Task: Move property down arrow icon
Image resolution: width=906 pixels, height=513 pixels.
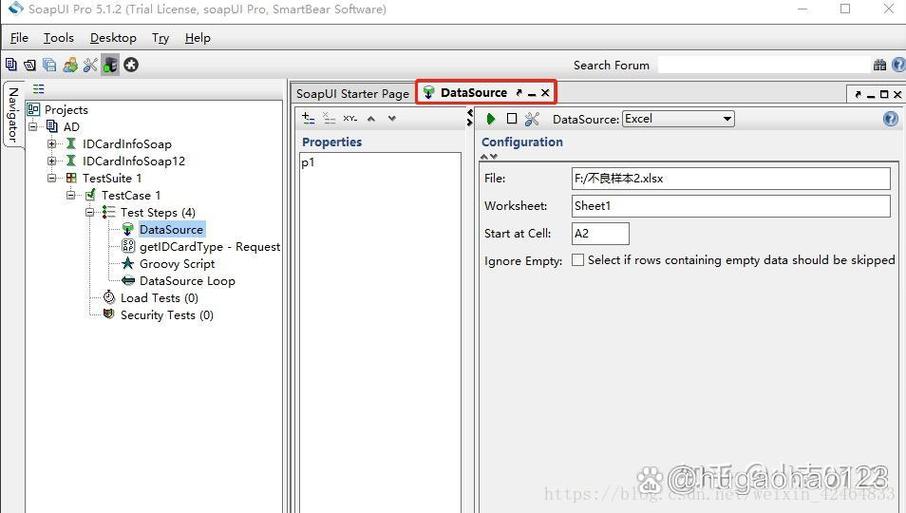Action: click(392, 118)
